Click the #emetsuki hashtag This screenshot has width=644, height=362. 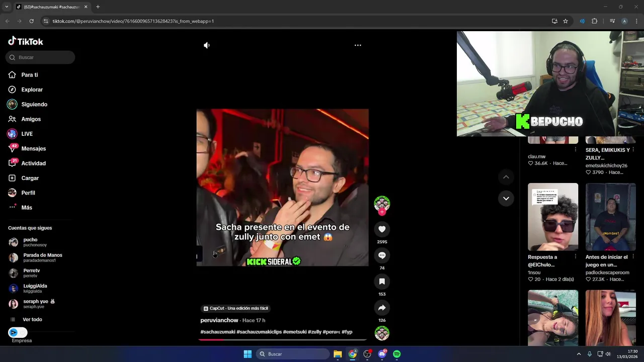(x=295, y=332)
